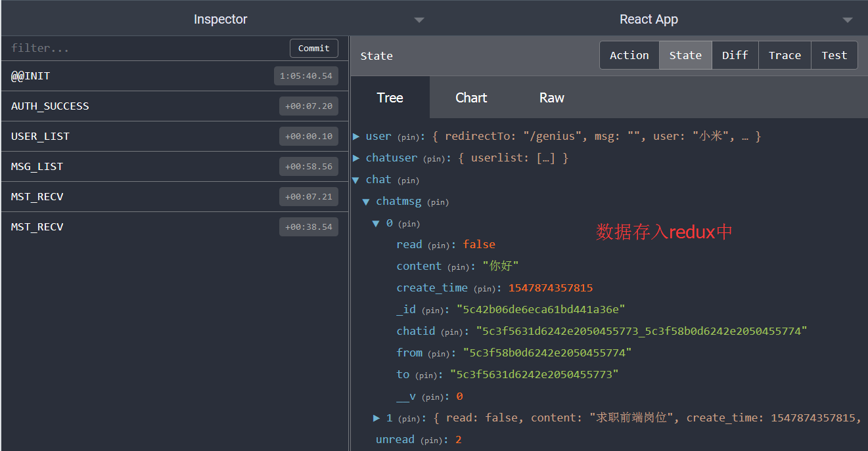The height and width of the screenshot is (451, 868).
Task: Select the MST_RECV action at +00:07.21
Action: coord(175,197)
